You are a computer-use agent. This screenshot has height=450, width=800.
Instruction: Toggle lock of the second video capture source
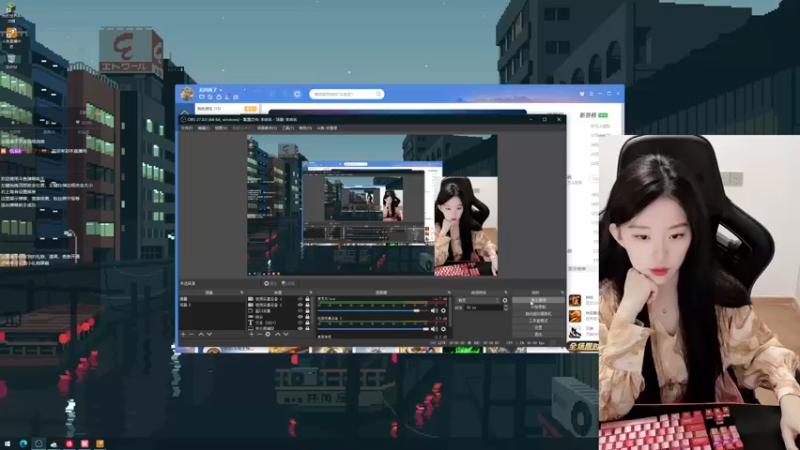(x=307, y=305)
